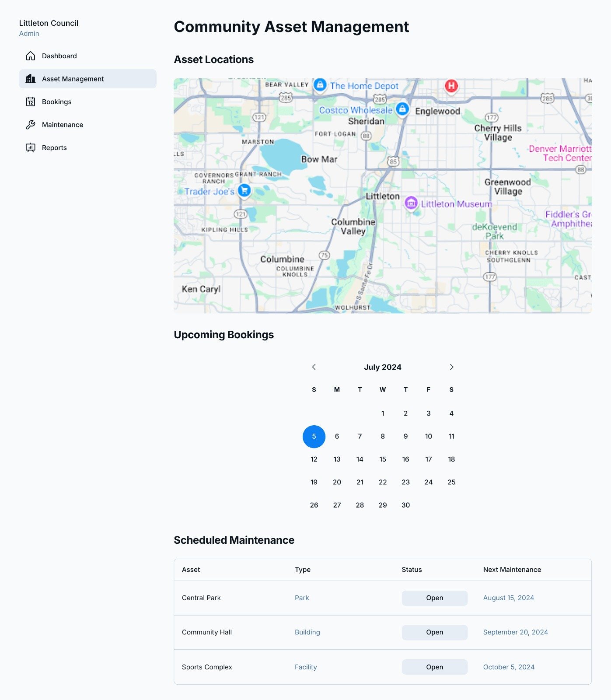Viewport: 611px width, 700px height.
Task: Select July 5 highlighted date
Action: coord(314,437)
